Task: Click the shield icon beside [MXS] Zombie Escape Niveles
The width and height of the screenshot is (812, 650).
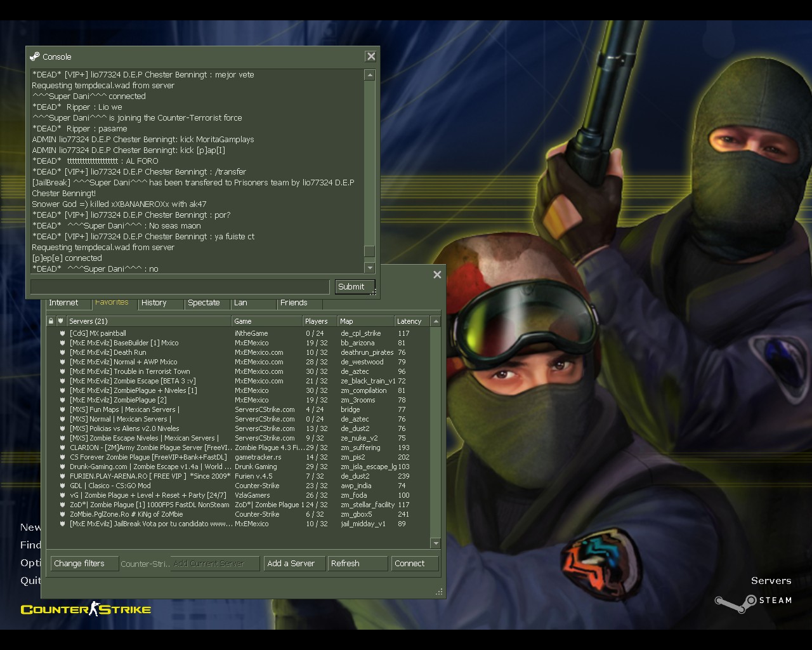Action: 63,438
